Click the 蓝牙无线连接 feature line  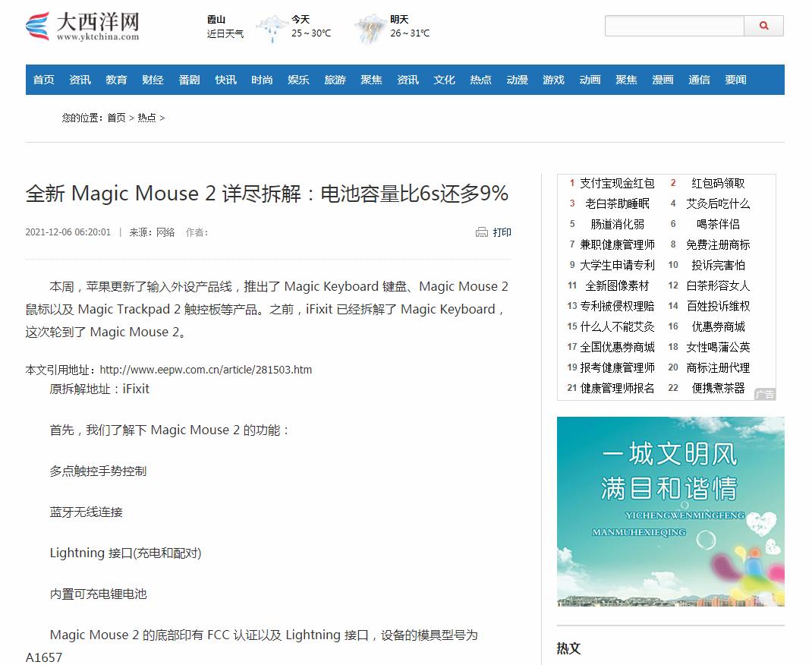pyautogui.click(x=86, y=512)
